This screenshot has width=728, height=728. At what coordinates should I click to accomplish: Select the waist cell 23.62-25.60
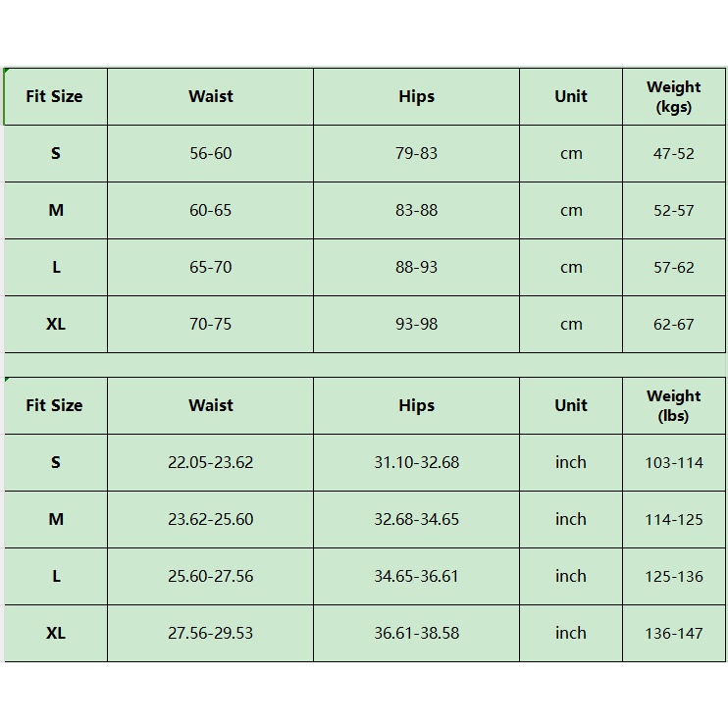point(210,519)
